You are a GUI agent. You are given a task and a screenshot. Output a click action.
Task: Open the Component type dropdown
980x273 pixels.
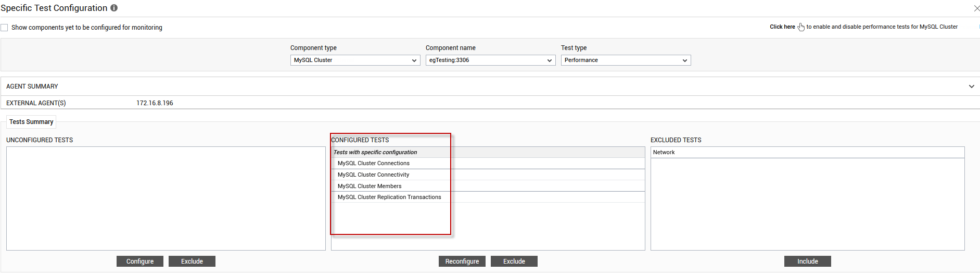(x=355, y=60)
